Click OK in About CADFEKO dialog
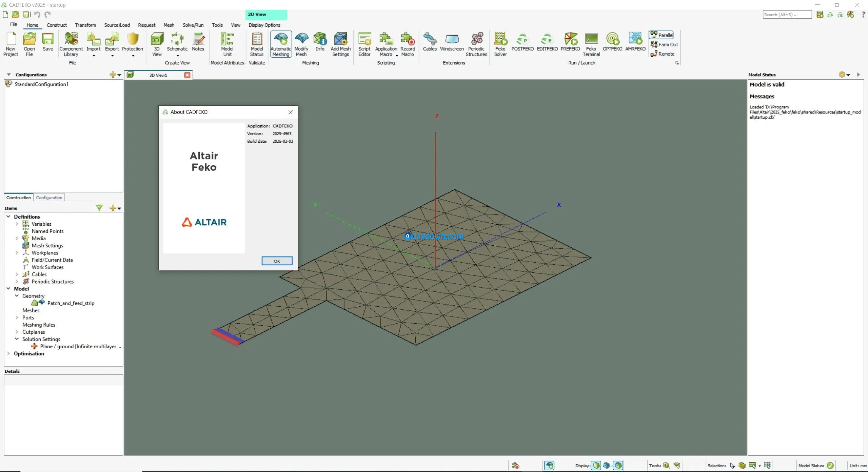 click(x=277, y=261)
